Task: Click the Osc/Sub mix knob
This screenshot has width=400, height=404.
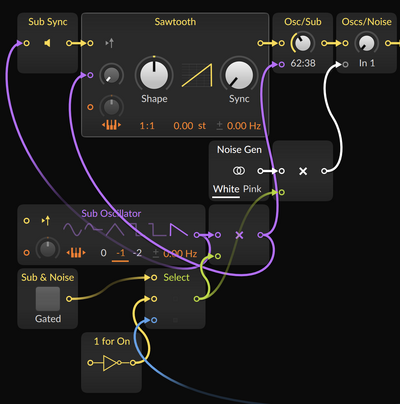Action: pos(303,43)
